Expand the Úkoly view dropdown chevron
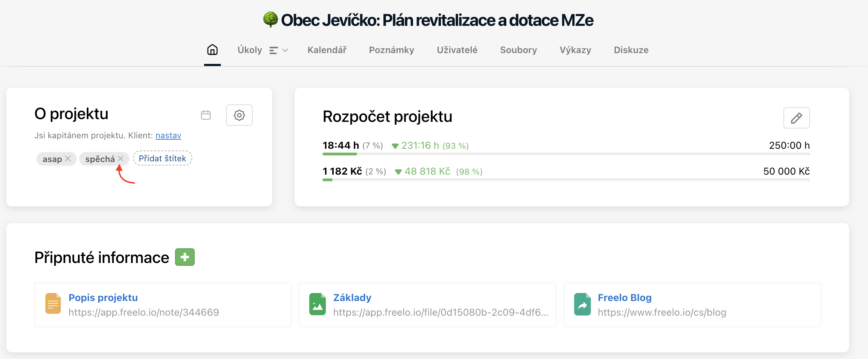 click(285, 50)
